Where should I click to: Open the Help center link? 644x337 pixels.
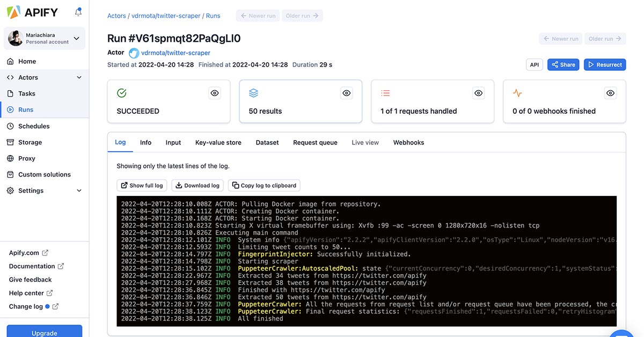[31, 293]
